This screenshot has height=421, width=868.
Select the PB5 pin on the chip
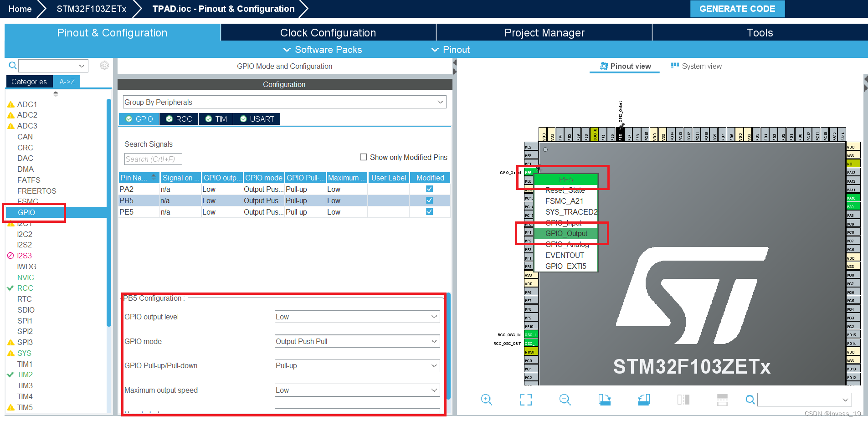620,134
